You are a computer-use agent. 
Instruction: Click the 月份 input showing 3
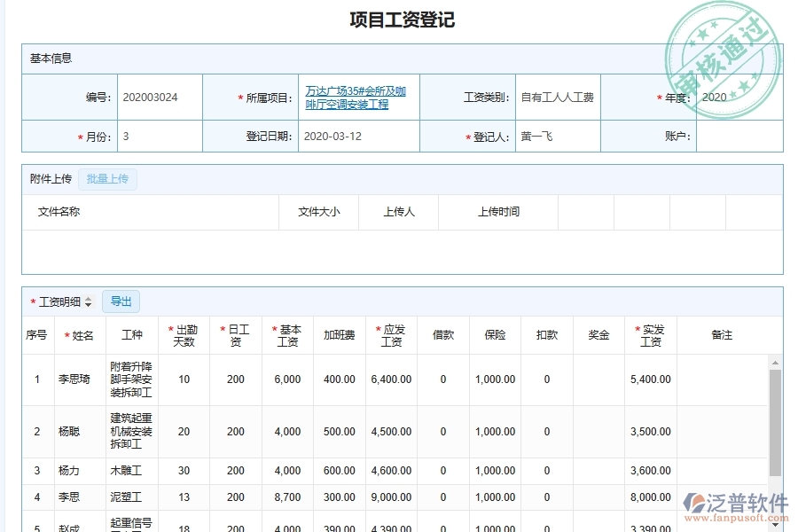160,136
